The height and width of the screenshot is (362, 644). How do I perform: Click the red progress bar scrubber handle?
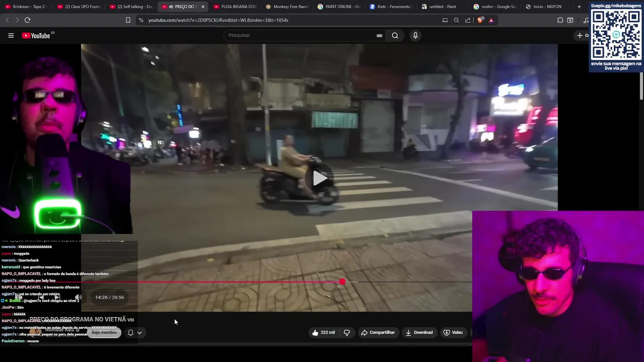[x=342, y=282]
